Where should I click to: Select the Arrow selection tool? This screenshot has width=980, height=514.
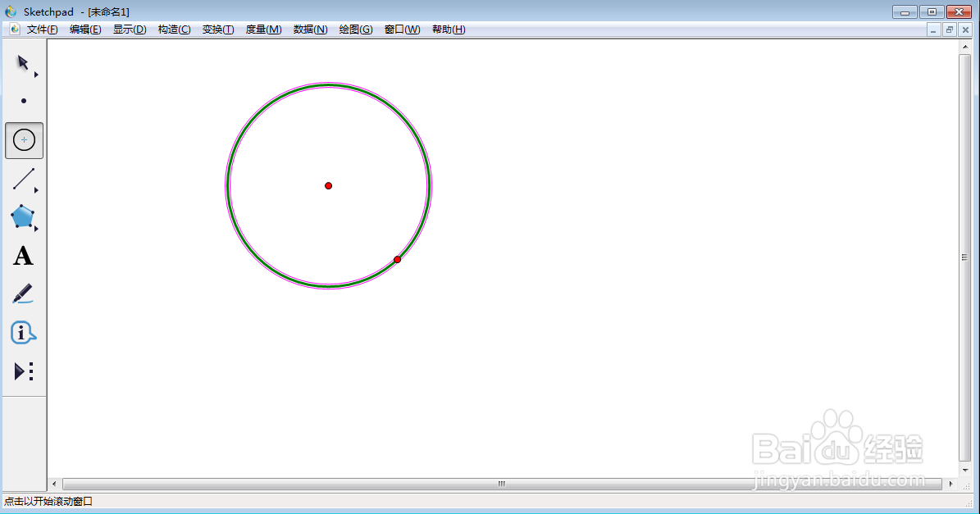[23, 63]
